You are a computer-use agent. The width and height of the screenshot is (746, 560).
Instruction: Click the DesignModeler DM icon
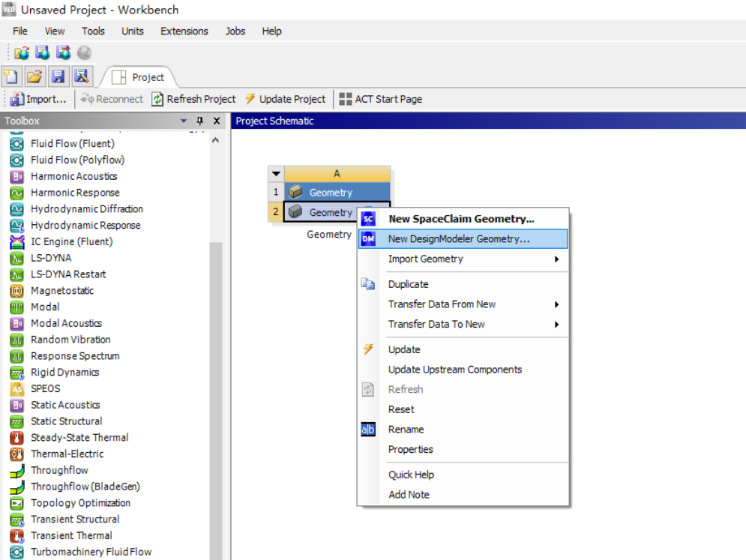pyautogui.click(x=368, y=239)
